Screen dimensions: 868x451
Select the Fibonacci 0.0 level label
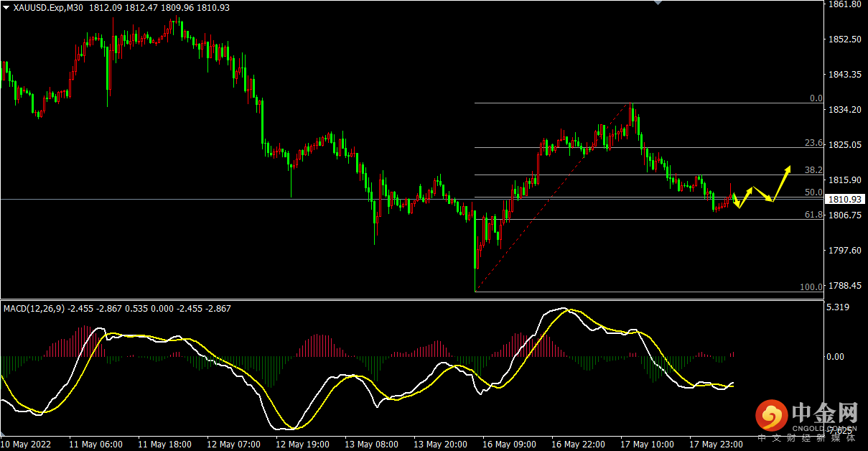click(x=816, y=98)
